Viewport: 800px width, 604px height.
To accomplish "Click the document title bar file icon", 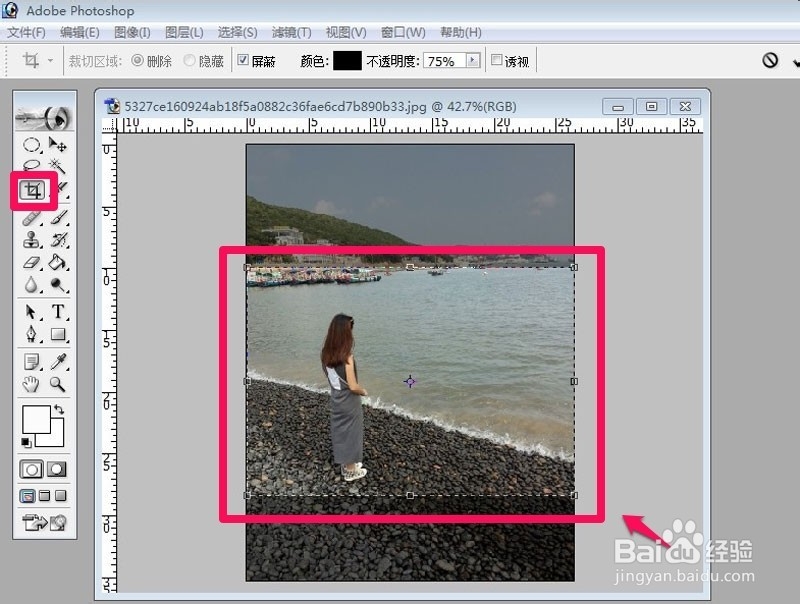I will 112,106.
